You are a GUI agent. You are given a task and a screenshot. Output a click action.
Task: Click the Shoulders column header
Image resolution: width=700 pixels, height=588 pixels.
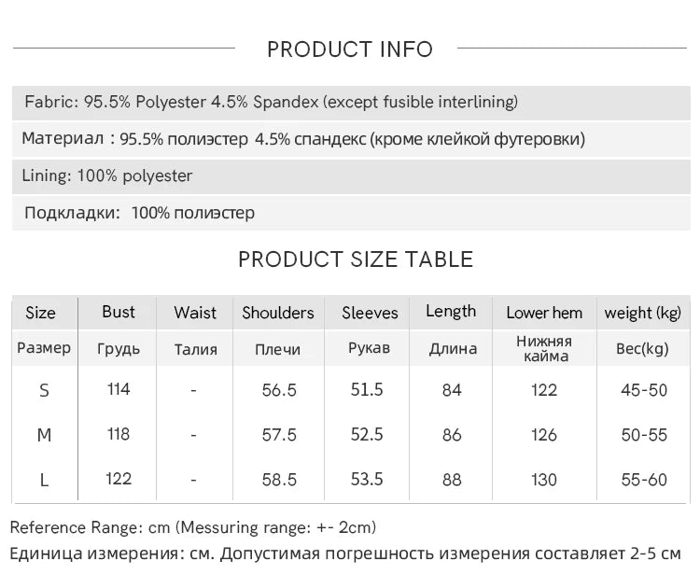(x=278, y=313)
